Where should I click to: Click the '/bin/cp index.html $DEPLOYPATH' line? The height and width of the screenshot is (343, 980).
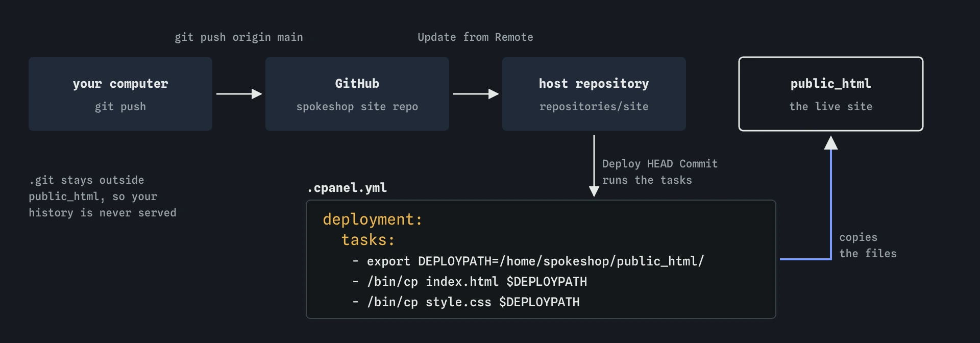[x=470, y=282]
